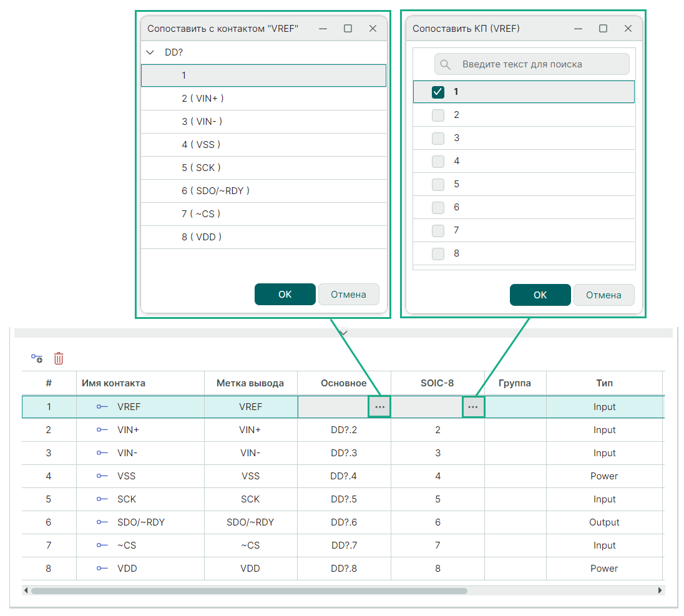The width and height of the screenshot is (684, 616).
Task: Collapse the DD? tree node
Action: [150, 52]
